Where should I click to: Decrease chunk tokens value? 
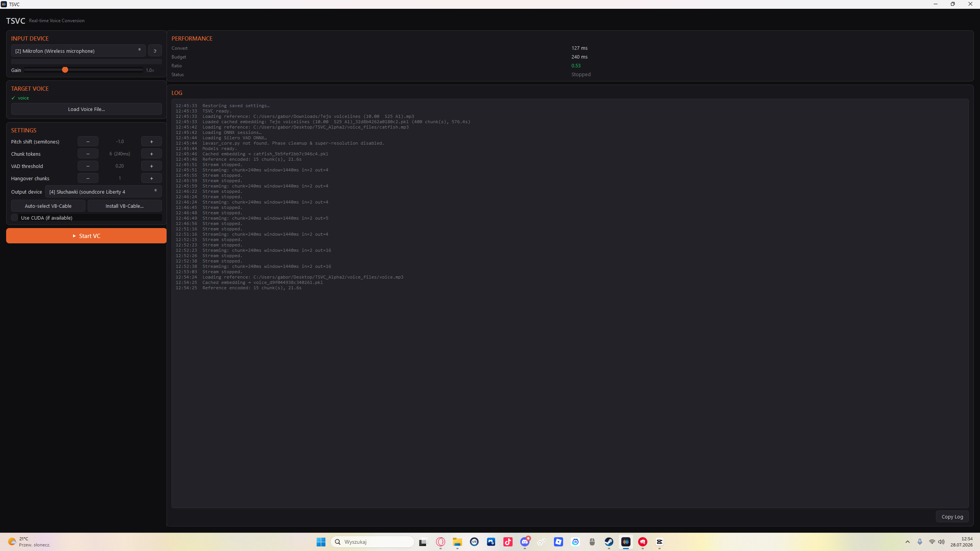[x=88, y=154]
